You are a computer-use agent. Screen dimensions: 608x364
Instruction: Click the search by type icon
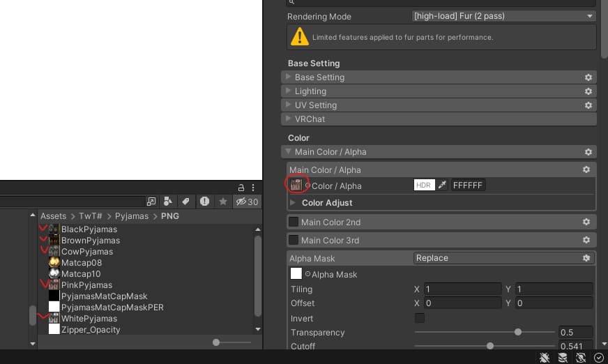pyautogui.click(x=167, y=202)
